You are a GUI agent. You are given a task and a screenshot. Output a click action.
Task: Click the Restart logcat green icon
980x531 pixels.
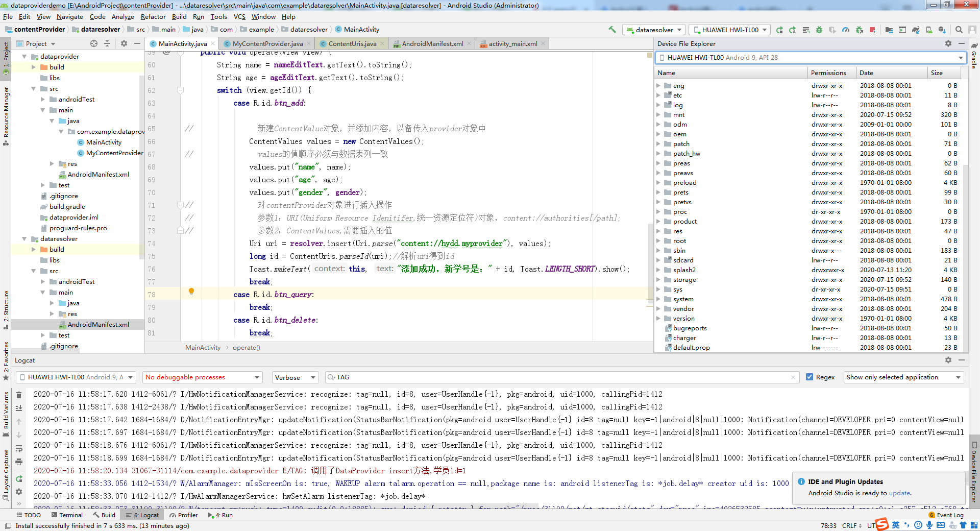pos(19,478)
